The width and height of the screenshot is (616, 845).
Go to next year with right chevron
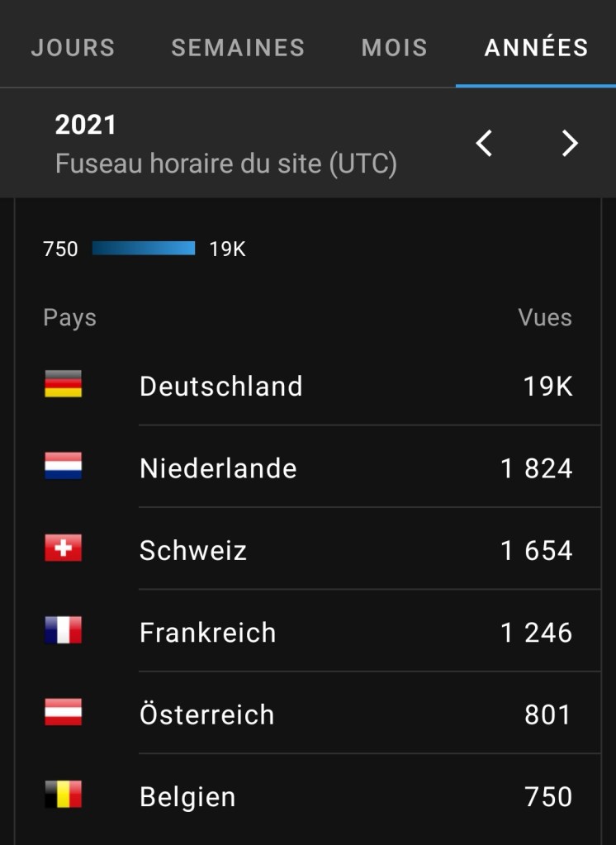[570, 144]
